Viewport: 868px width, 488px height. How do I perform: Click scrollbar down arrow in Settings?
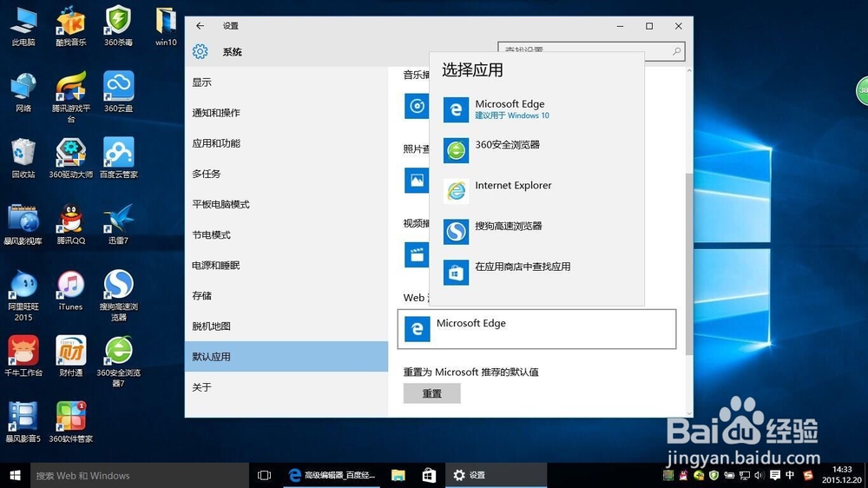click(x=688, y=413)
